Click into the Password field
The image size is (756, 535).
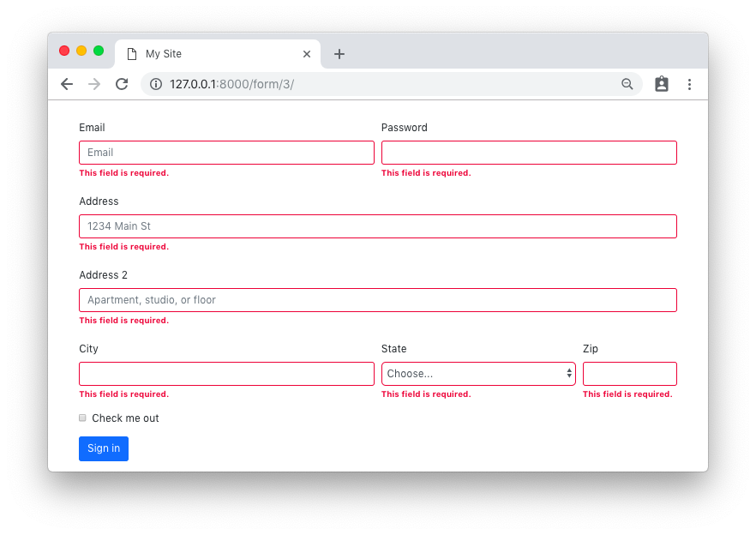pyautogui.click(x=529, y=153)
